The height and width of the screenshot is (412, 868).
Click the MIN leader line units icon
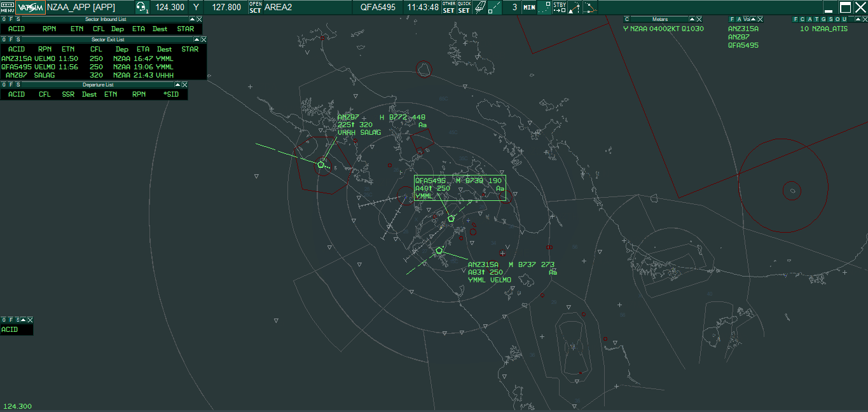pyautogui.click(x=528, y=7)
